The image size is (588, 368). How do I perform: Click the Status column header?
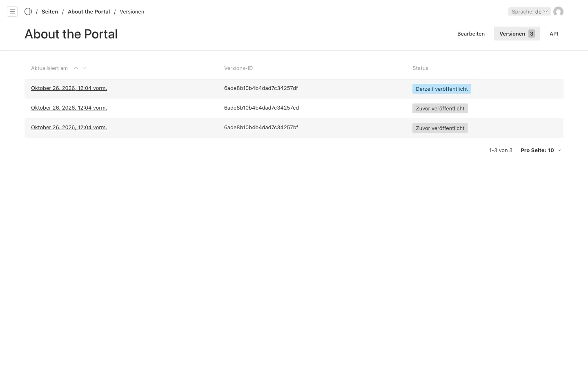[x=420, y=68]
